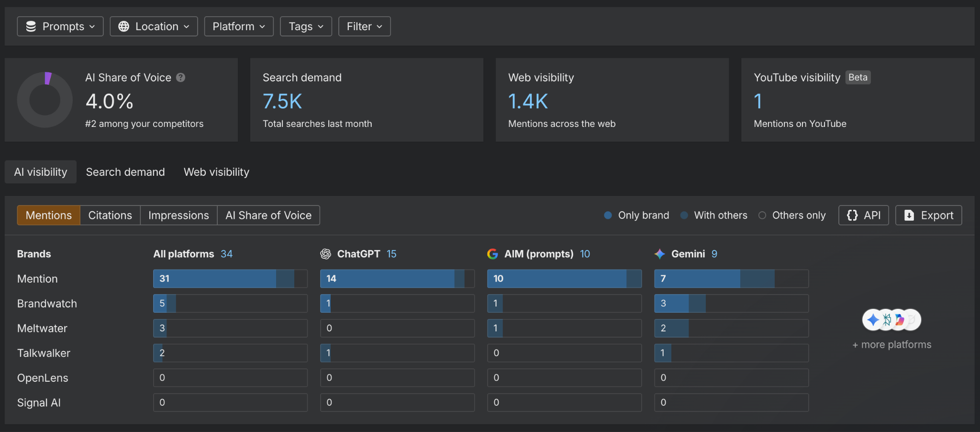This screenshot has height=432, width=980.
Task: Click the 7.5K search demand value
Action: tap(282, 101)
